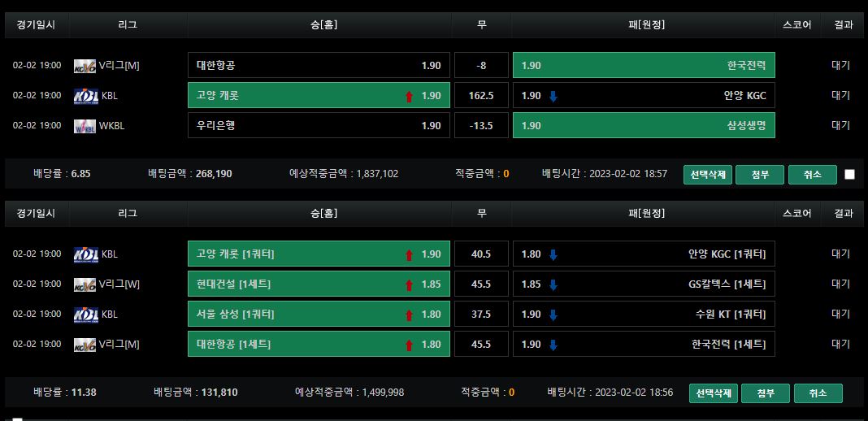Tick the checkbox next to the 2023-02-02 18:57 slip's 취소 button
Image resolution: width=868 pixels, height=421 pixels.
click(x=850, y=174)
